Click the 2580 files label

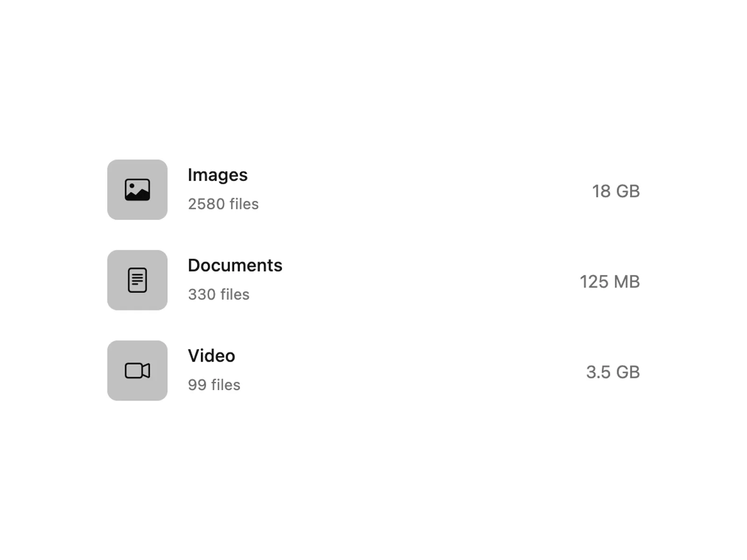pyautogui.click(x=223, y=204)
